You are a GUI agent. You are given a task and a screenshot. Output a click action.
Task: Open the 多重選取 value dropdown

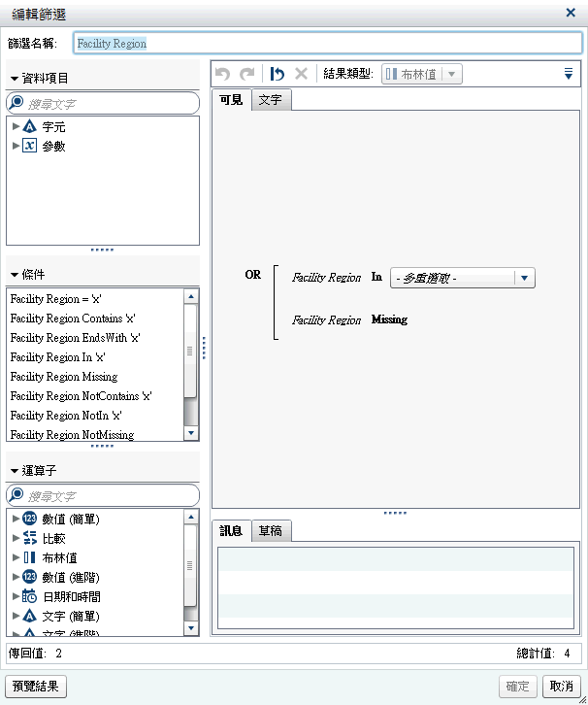pos(525,278)
